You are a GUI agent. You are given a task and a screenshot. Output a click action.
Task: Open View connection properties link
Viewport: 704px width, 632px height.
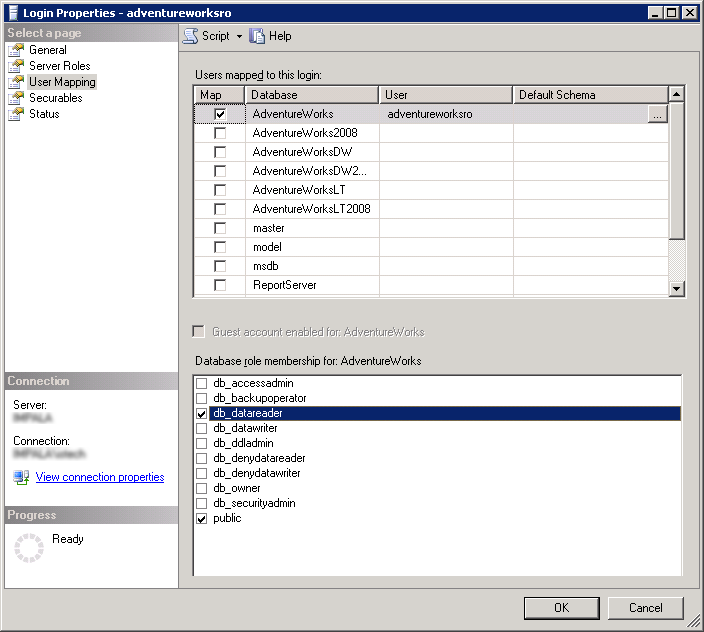coord(100,478)
